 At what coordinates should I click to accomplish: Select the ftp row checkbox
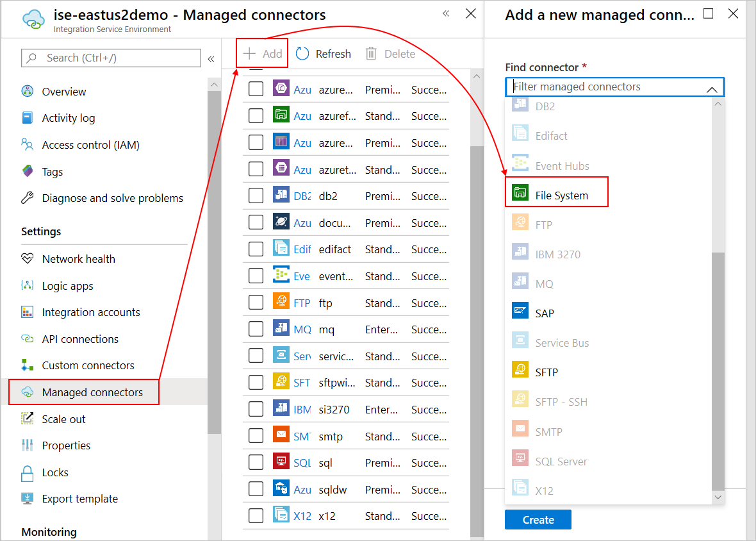tap(256, 303)
